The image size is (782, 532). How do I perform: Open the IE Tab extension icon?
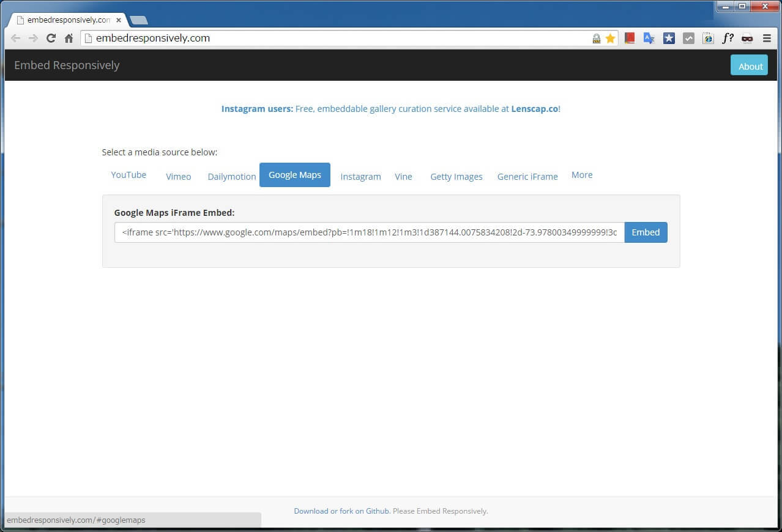coord(708,39)
